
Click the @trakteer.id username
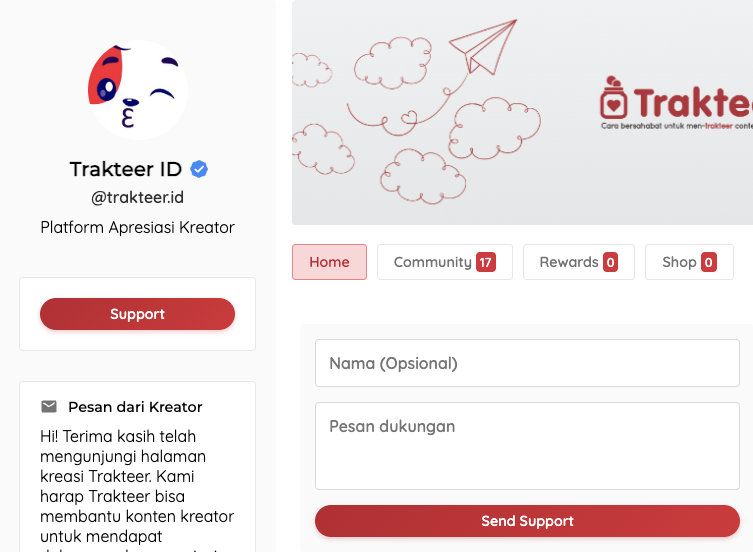click(x=137, y=197)
